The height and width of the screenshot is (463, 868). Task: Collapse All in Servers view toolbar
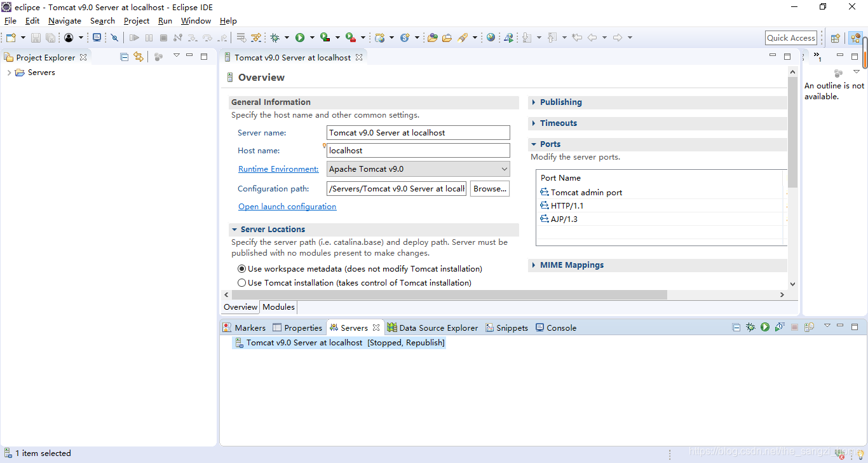point(736,328)
